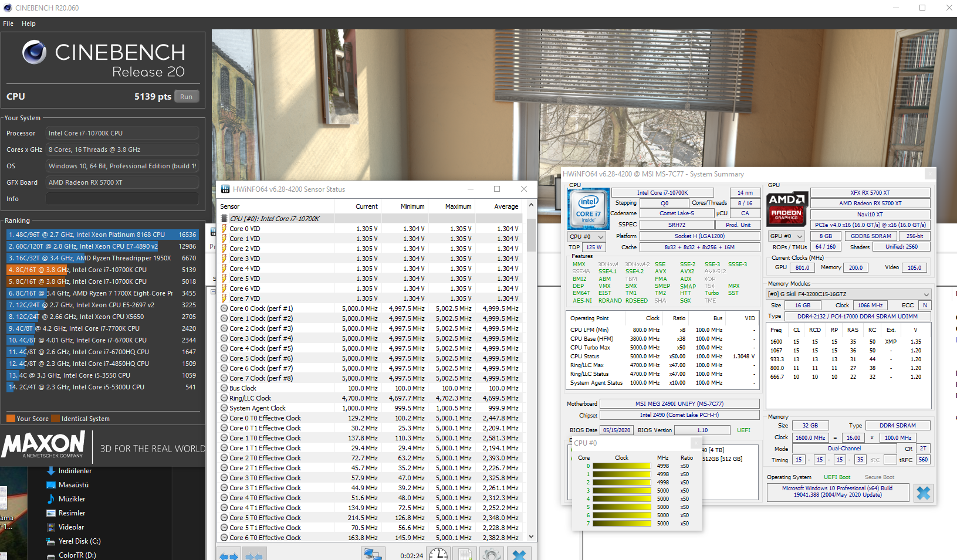Select ranking row 14 Core i5-5300U
The height and width of the screenshot is (560, 957).
(x=103, y=387)
